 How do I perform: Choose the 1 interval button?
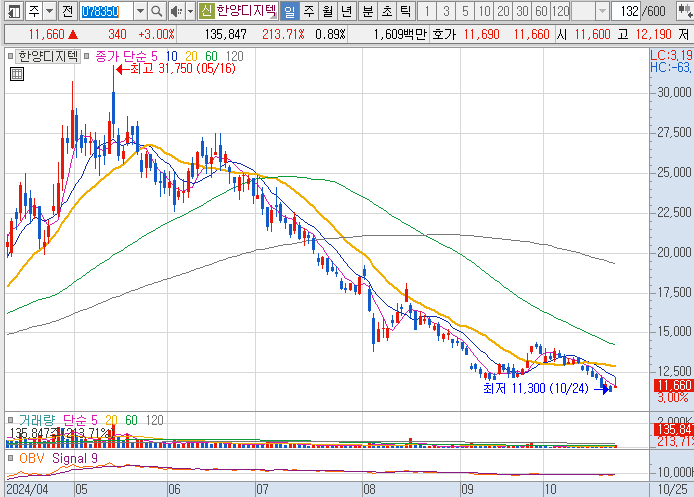tap(427, 11)
